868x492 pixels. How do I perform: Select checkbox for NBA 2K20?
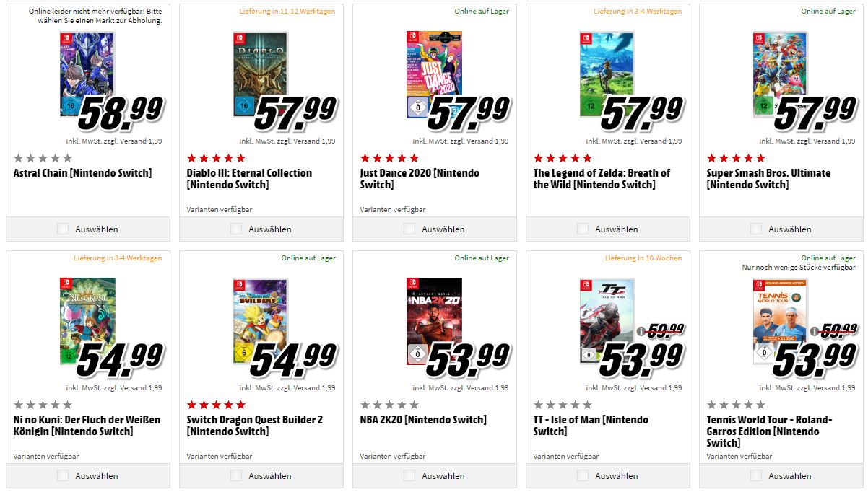click(x=409, y=475)
